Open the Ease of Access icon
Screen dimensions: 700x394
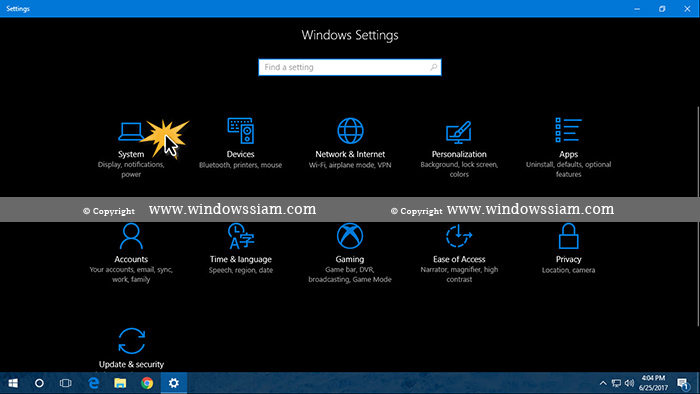[x=459, y=236]
